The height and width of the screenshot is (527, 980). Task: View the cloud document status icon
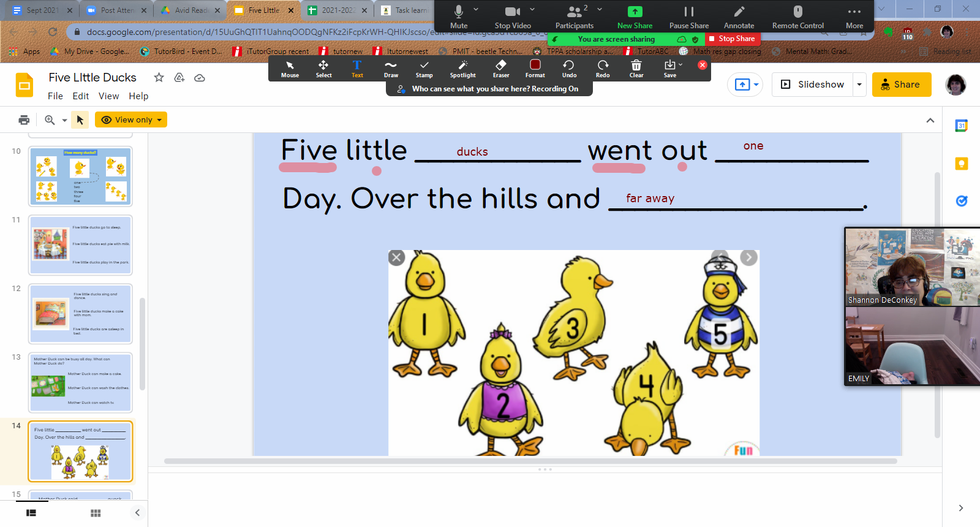[x=200, y=78]
